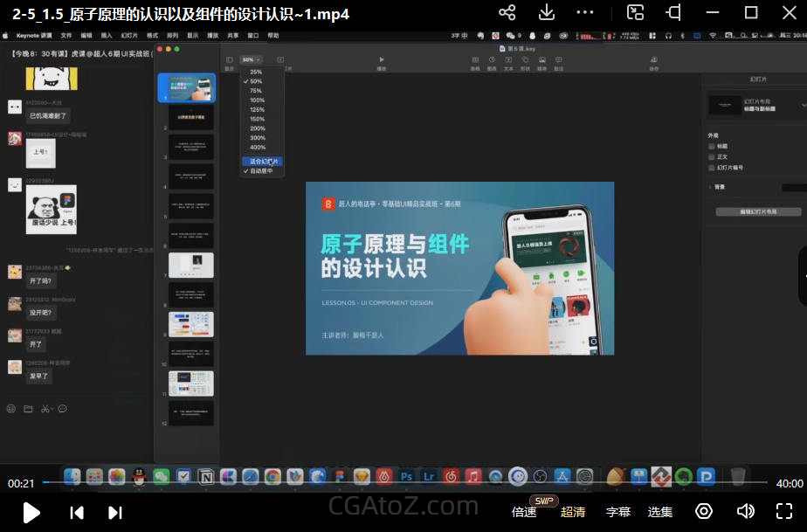Viewport: 807px width, 532px height.
Task: Open the 选集 episode list
Action: 660,512
